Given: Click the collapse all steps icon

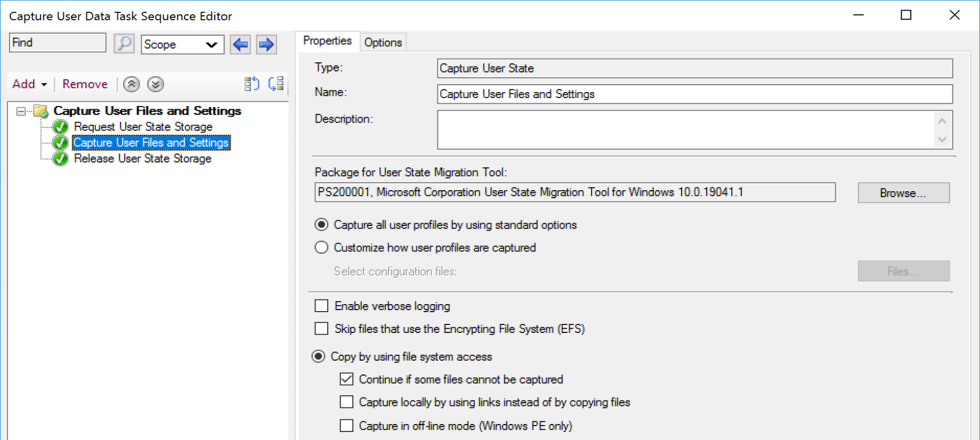Looking at the screenshot, I should click(276, 84).
